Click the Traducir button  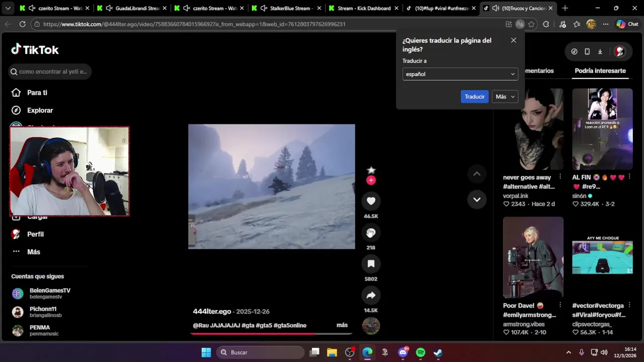click(474, 97)
